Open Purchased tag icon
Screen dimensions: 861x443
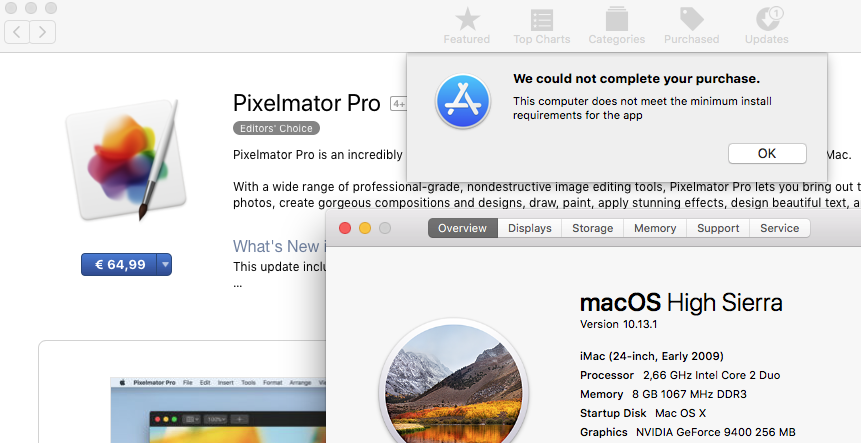coord(691,26)
